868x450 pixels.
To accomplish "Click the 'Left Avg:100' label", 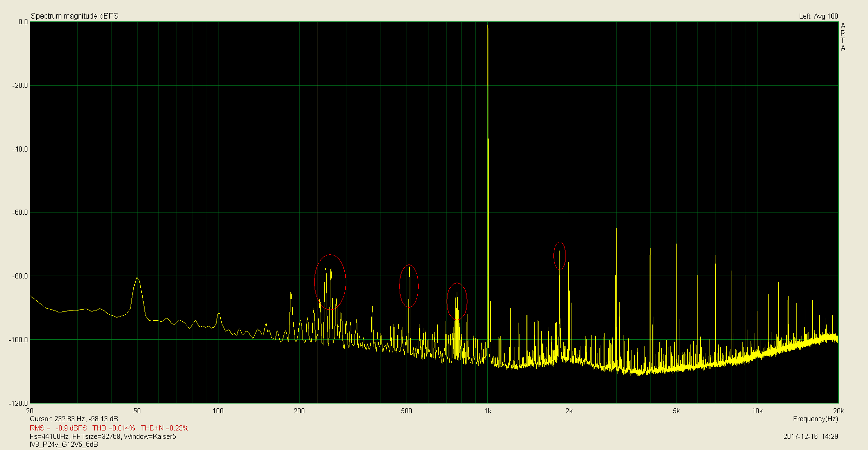I will coord(818,16).
